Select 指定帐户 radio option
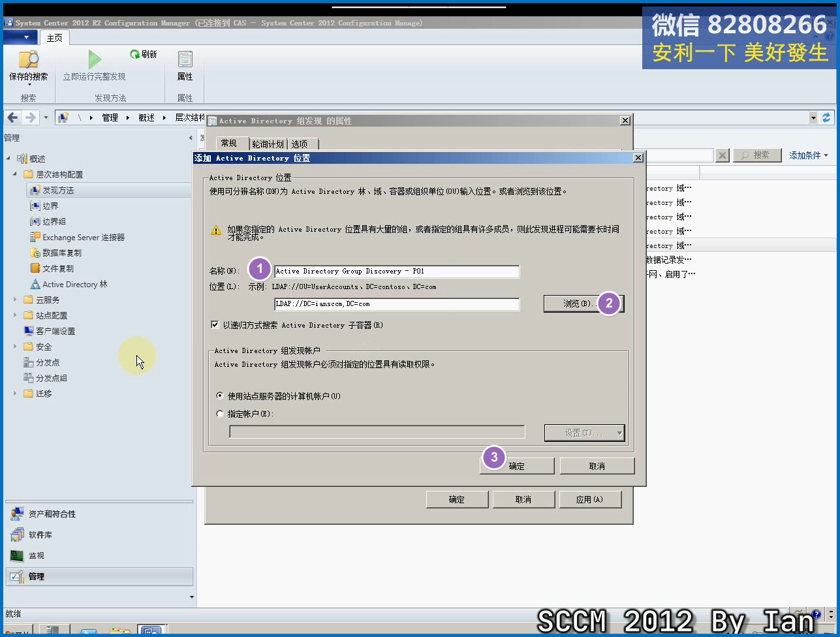 (x=220, y=414)
